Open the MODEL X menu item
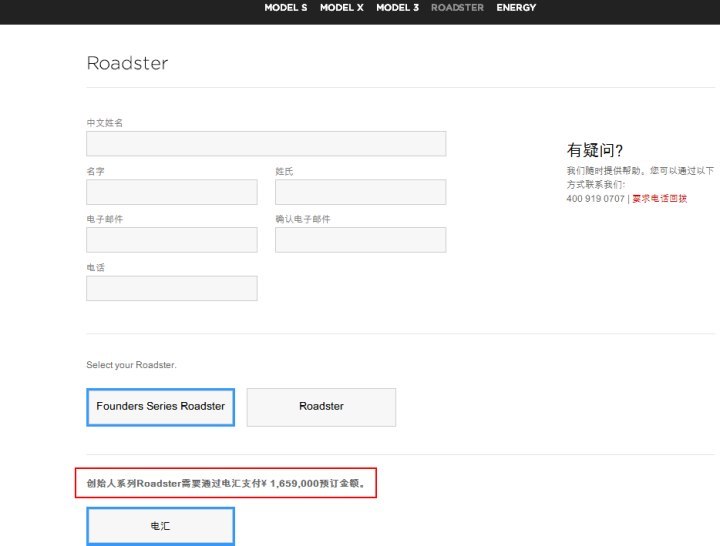720x546 pixels. tap(342, 8)
